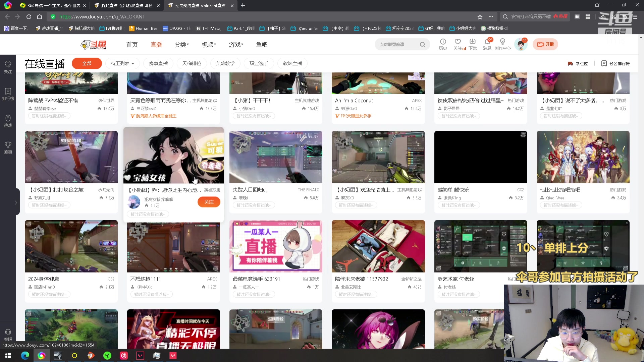Open bookmark TFT Meta
The height and width of the screenshot is (362, 644).
click(208, 28)
